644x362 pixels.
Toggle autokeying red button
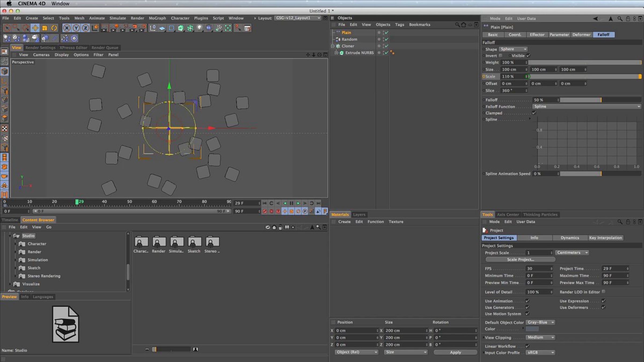pos(272,211)
